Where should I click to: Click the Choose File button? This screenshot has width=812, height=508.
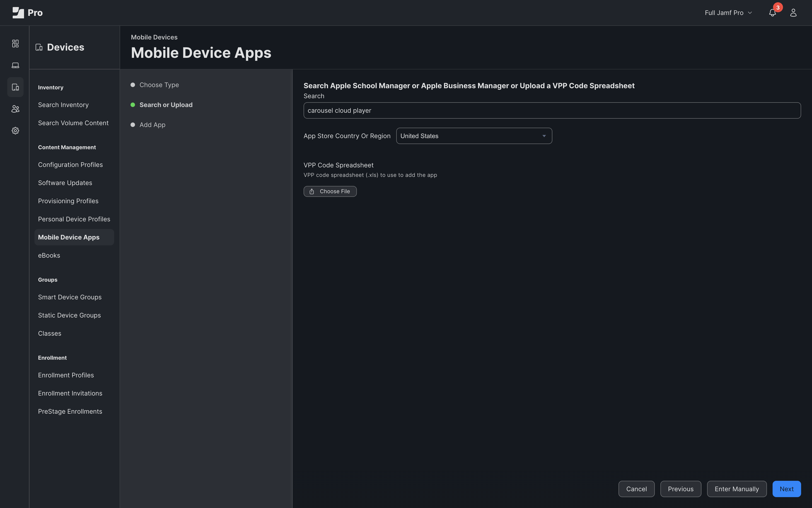point(330,191)
